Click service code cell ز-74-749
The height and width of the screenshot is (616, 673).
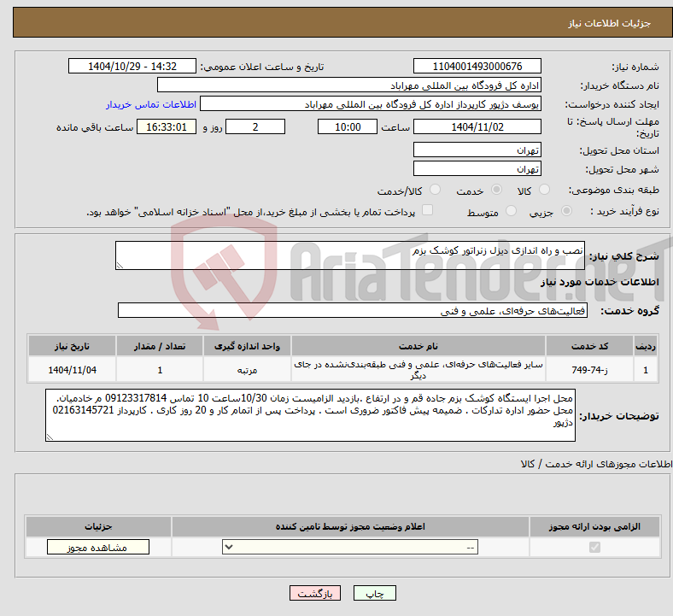tap(590, 370)
